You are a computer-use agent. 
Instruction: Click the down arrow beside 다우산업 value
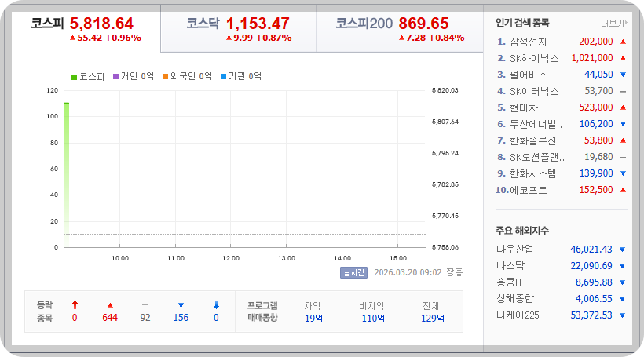click(622, 250)
